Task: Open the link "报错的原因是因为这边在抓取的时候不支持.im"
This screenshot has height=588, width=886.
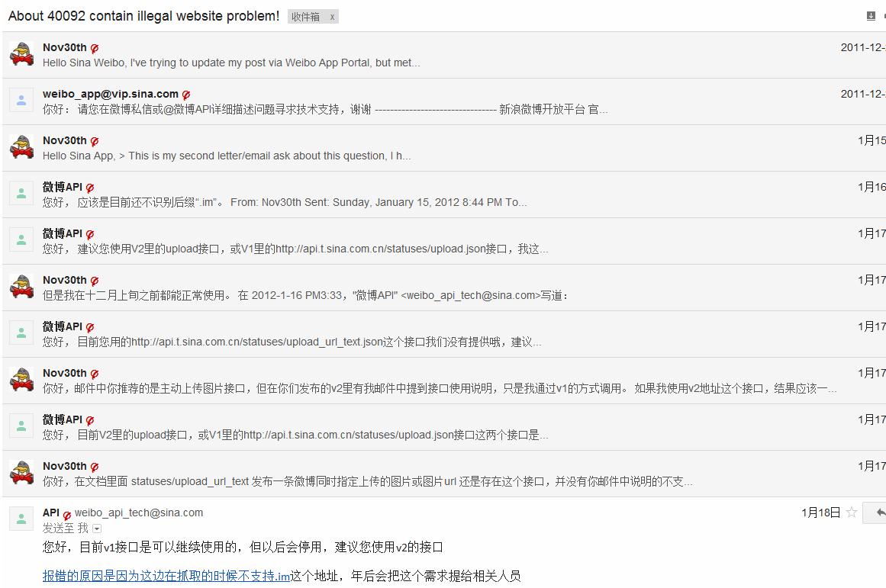Action: (166, 576)
